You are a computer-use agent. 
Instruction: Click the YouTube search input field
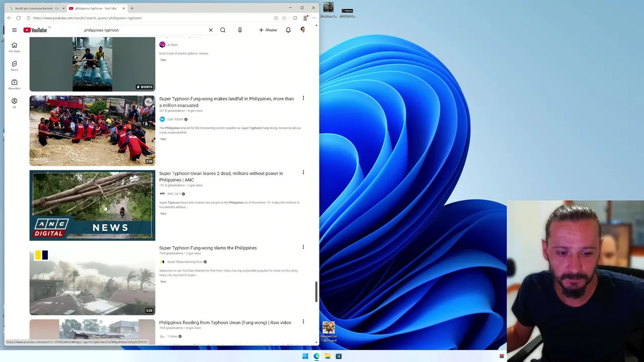click(143, 30)
